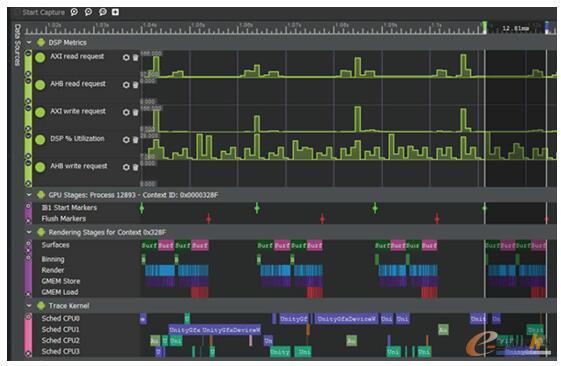Toggle green circle for AHB write request
The image size is (561, 366).
click(x=40, y=167)
